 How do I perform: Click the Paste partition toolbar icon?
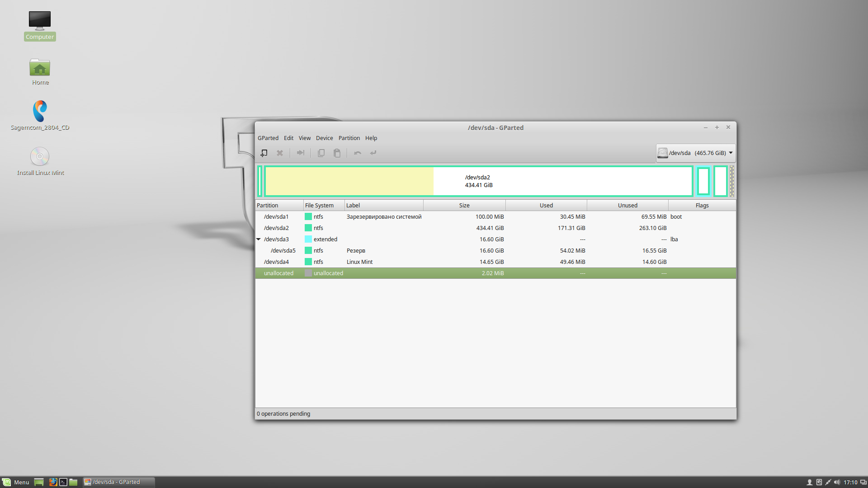click(337, 153)
